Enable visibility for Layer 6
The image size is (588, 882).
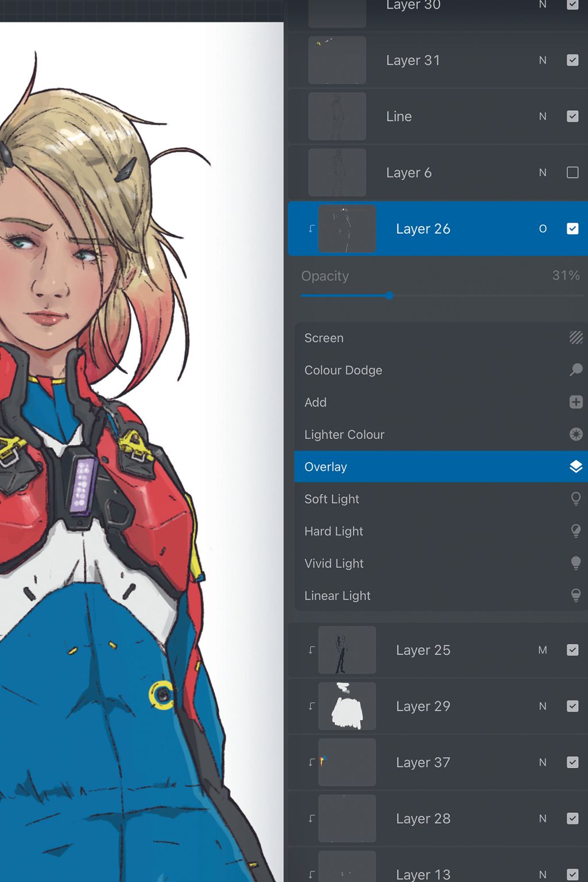pyautogui.click(x=572, y=172)
